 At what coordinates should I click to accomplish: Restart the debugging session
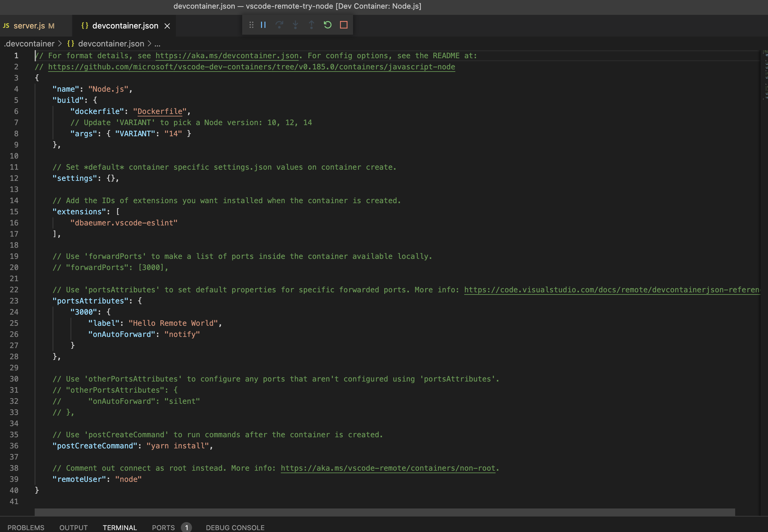(327, 25)
